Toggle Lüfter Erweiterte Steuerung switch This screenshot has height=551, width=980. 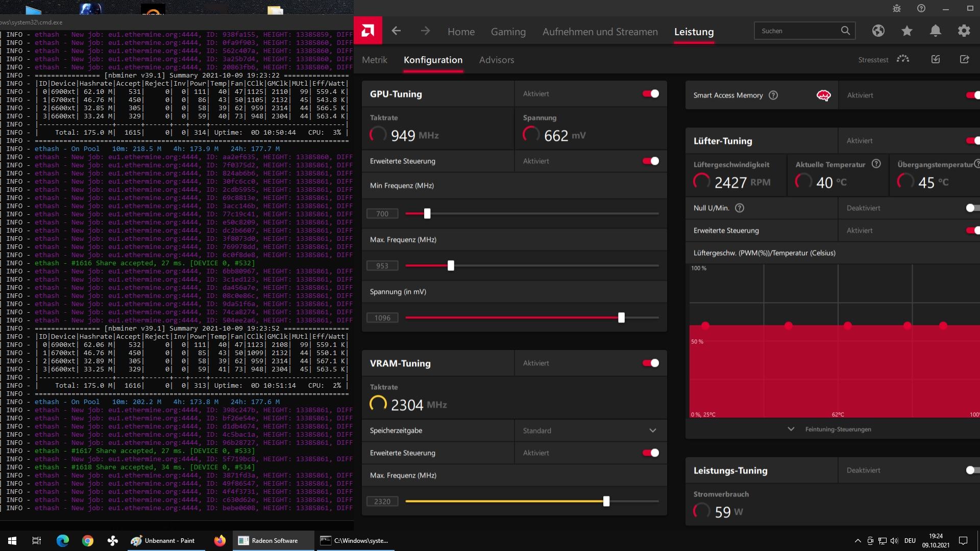coord(974,231)
